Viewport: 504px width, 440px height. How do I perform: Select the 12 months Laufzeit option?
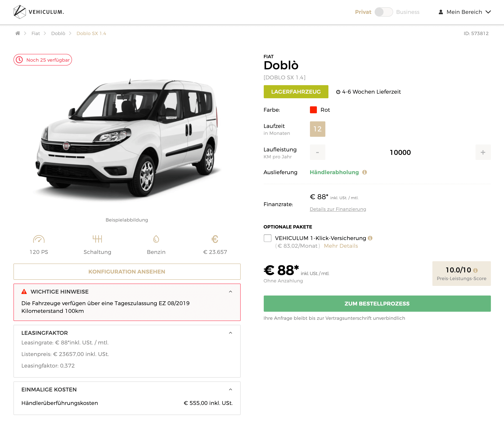point(317,129)
